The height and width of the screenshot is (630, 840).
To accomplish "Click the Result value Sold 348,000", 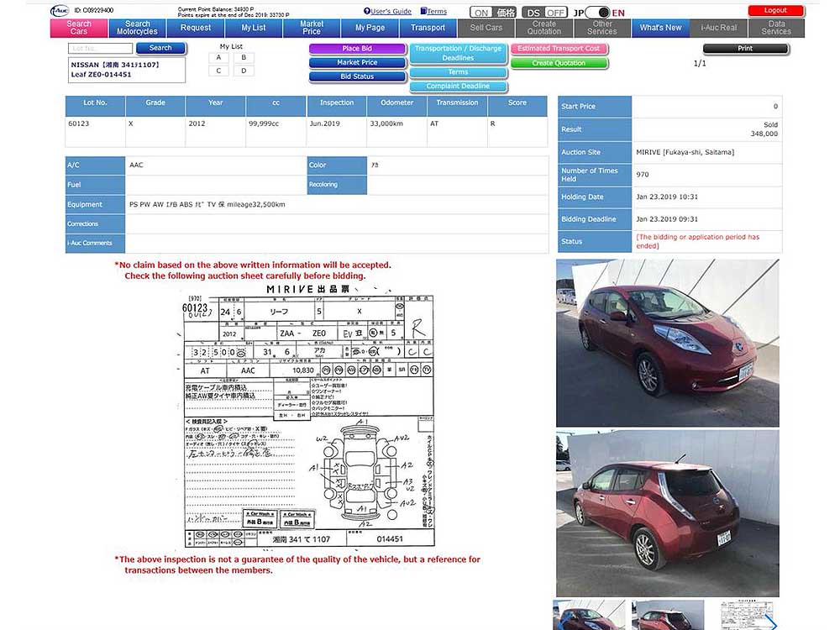I will tap(764, 129).
